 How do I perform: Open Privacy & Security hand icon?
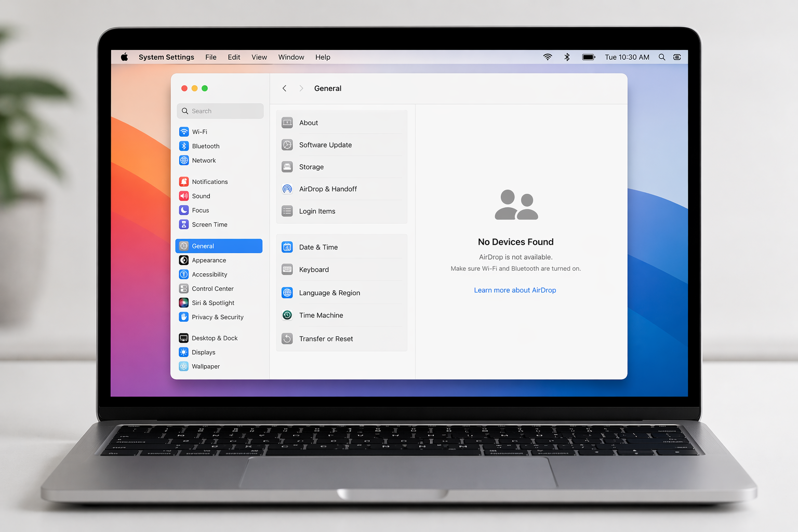tap(184, 317)
